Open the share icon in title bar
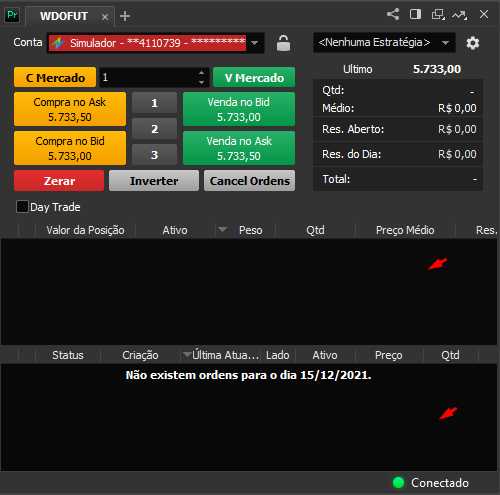 pyautogui.click(x=393, y=14)
